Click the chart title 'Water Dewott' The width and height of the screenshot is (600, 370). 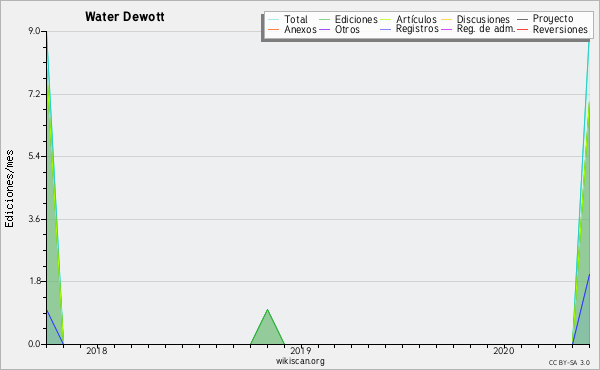click(x=125, y=17)
